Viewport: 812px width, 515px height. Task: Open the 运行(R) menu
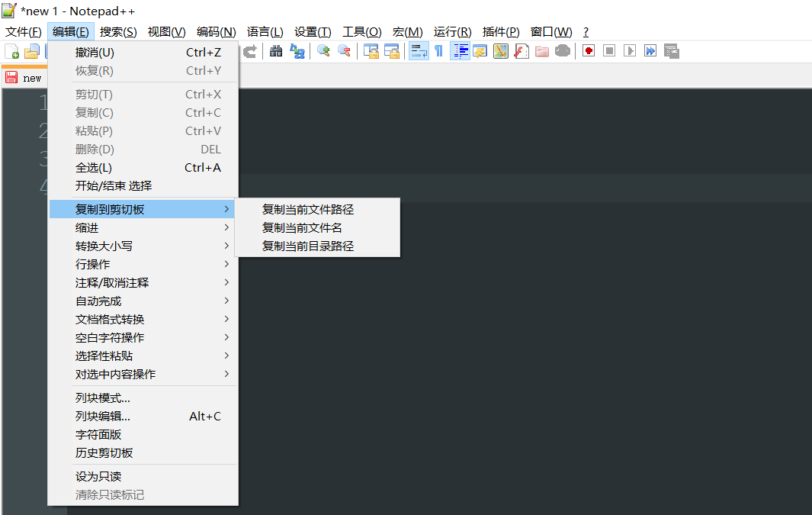click(452, 32)
